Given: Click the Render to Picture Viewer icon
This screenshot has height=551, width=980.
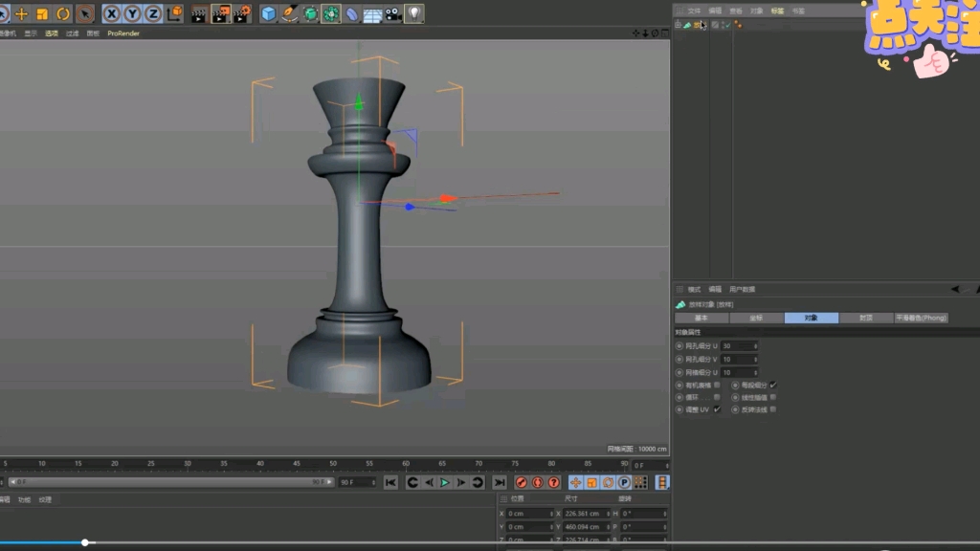Looking at the screenshot, I should 219,13.
